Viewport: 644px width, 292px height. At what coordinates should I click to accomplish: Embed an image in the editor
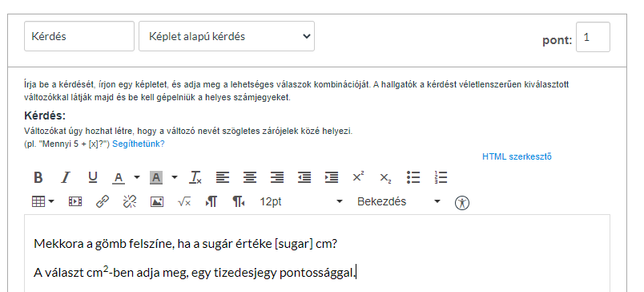click(x=157, y=201)
